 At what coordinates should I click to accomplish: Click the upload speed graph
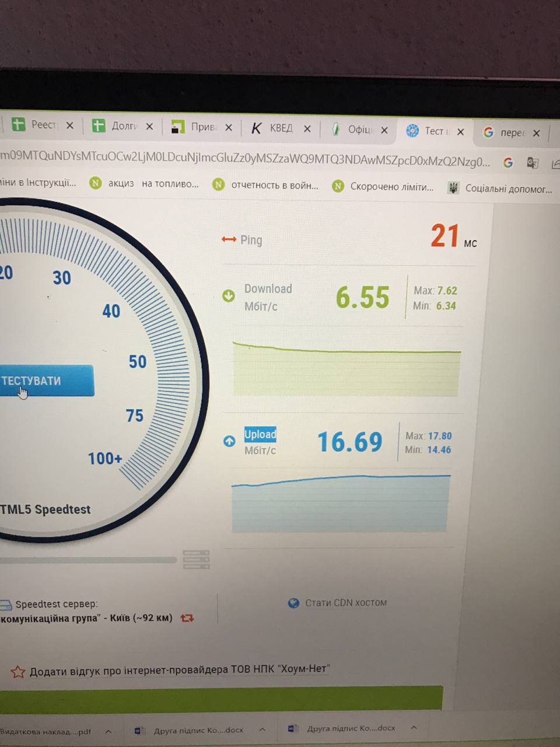pos(341,503)
